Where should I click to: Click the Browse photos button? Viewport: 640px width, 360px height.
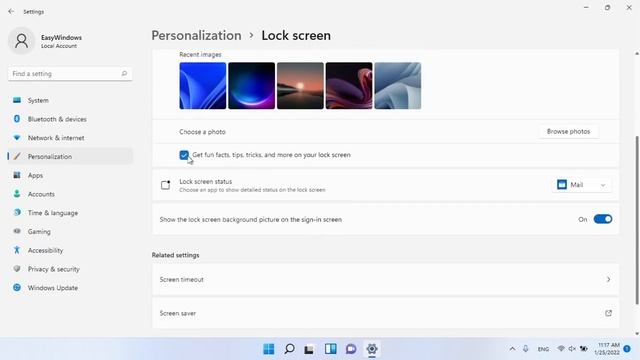[x=568, y=131]
